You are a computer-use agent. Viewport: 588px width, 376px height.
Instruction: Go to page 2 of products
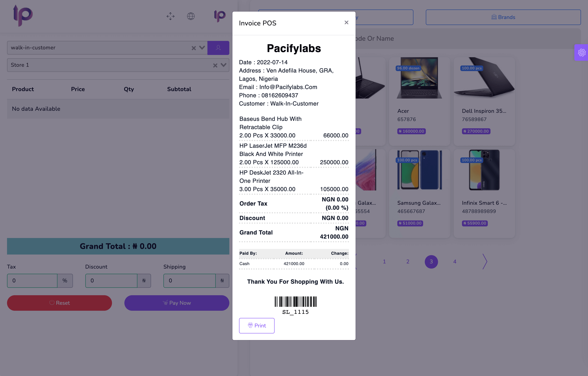408,262
